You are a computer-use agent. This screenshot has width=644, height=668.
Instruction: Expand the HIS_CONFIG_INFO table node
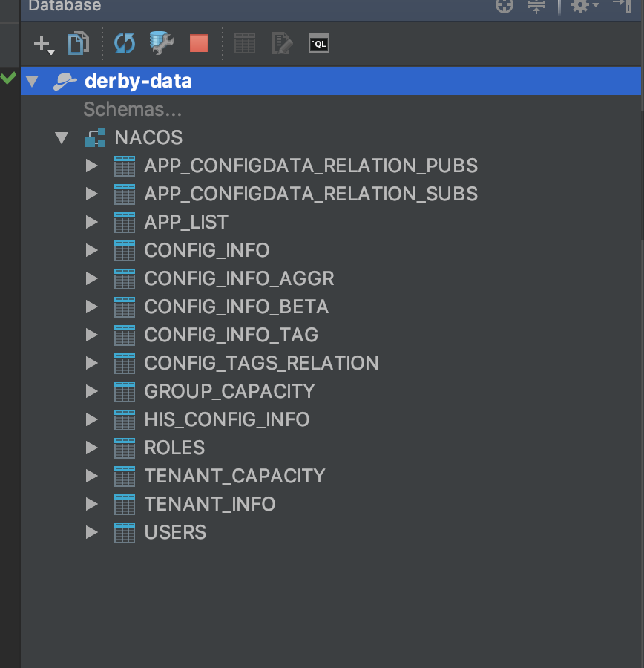pyautogui.click(x=91, y=419)
